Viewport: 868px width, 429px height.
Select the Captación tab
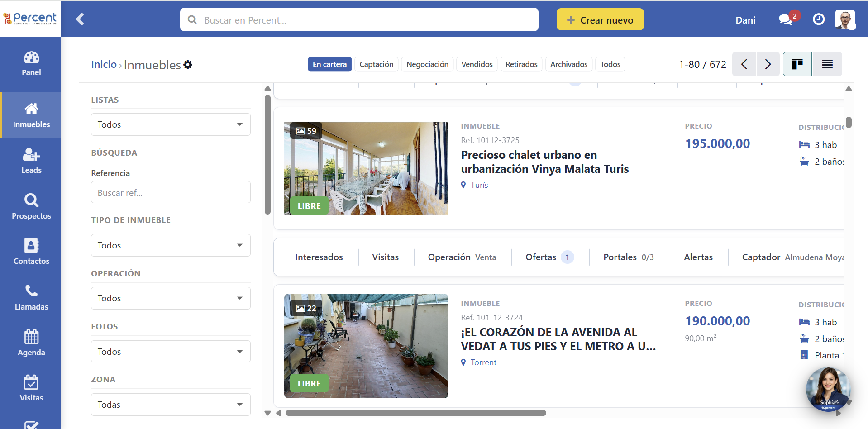[377, 64]
